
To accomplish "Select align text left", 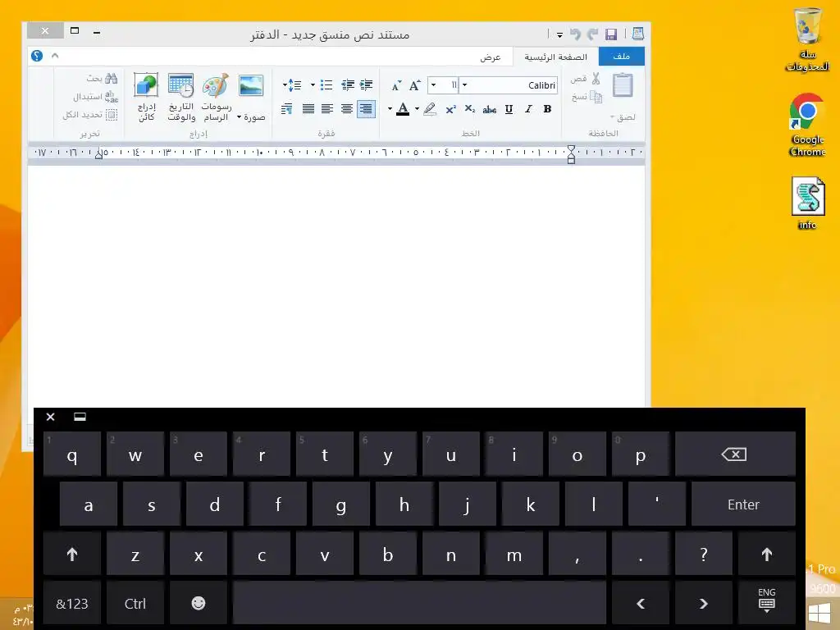I will (x=326, y=109).
